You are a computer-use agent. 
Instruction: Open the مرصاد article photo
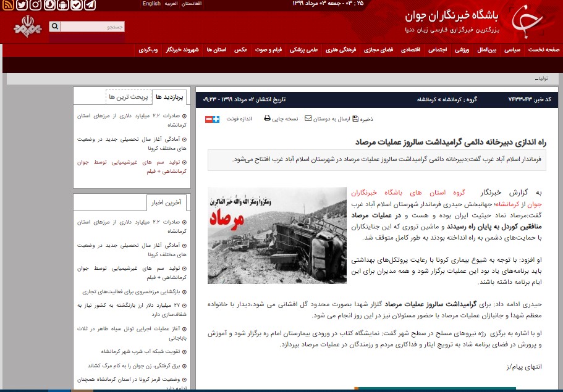(277, 236)
